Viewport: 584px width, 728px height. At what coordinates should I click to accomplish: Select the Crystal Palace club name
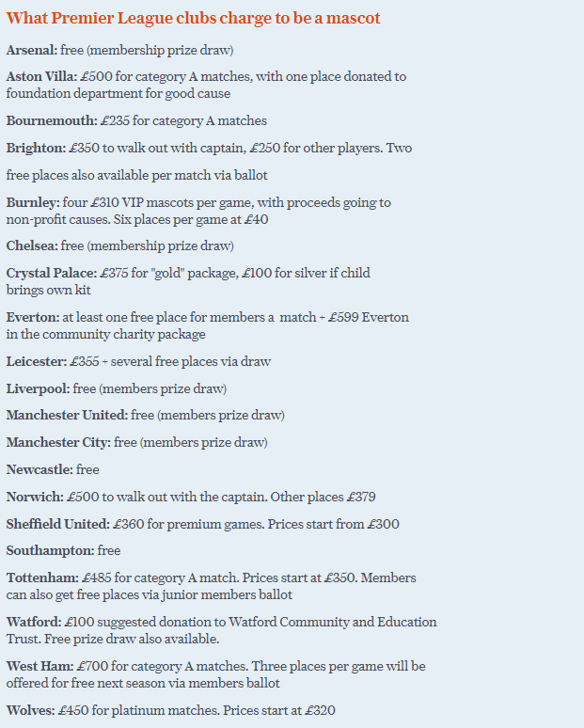(52, 273)
